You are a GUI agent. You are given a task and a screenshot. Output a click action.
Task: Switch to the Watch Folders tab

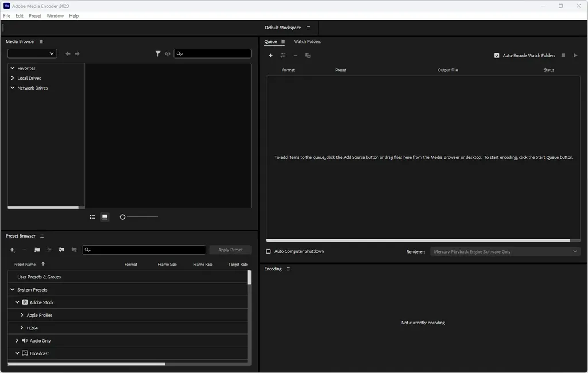point(308,42)
